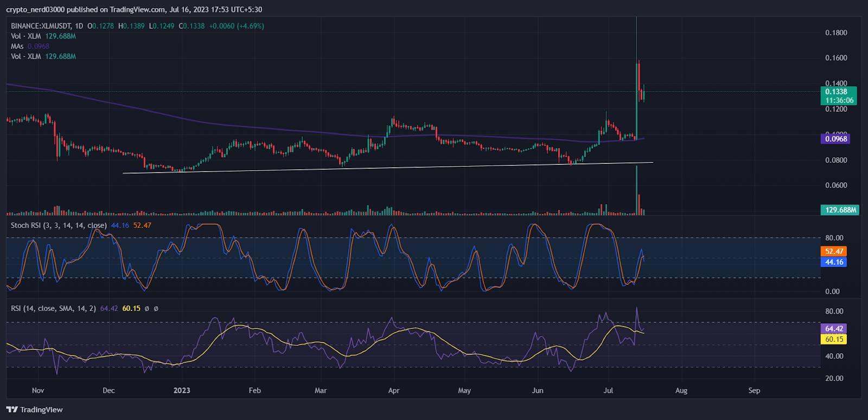868x420 pixels.
Task: Click the Stoch RSI value 44.16 in legend
Action: (x=120, y=225)
